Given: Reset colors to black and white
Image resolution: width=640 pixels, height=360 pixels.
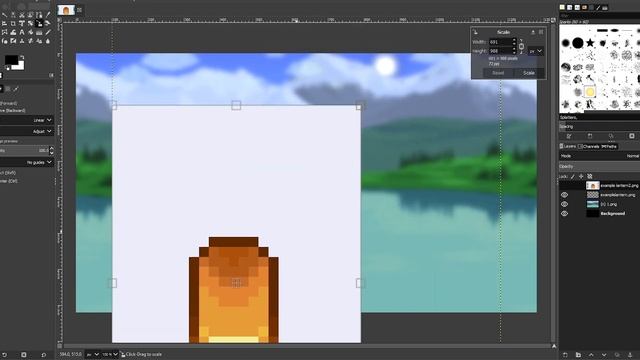Looking at the screenshot, I should point(7,69).
